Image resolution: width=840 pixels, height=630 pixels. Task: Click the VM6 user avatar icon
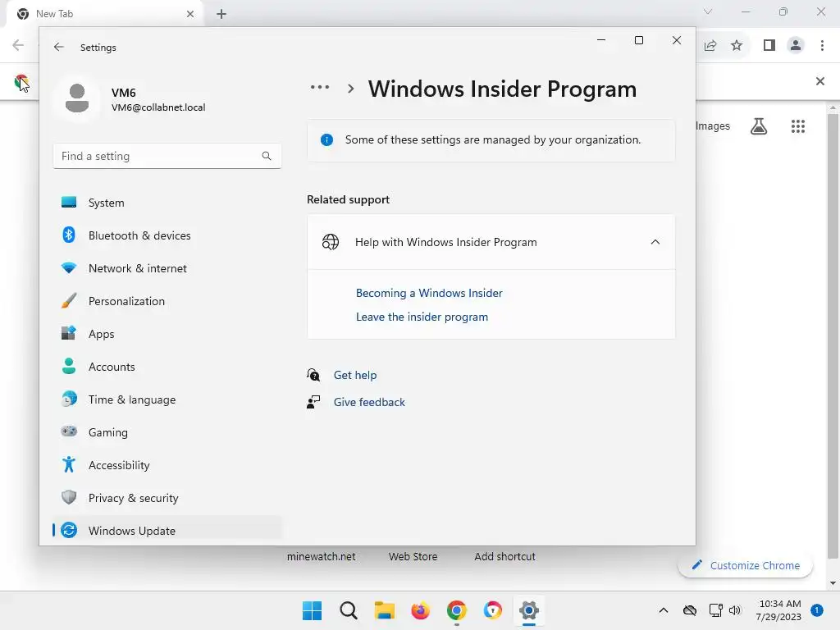click(77, 98)
